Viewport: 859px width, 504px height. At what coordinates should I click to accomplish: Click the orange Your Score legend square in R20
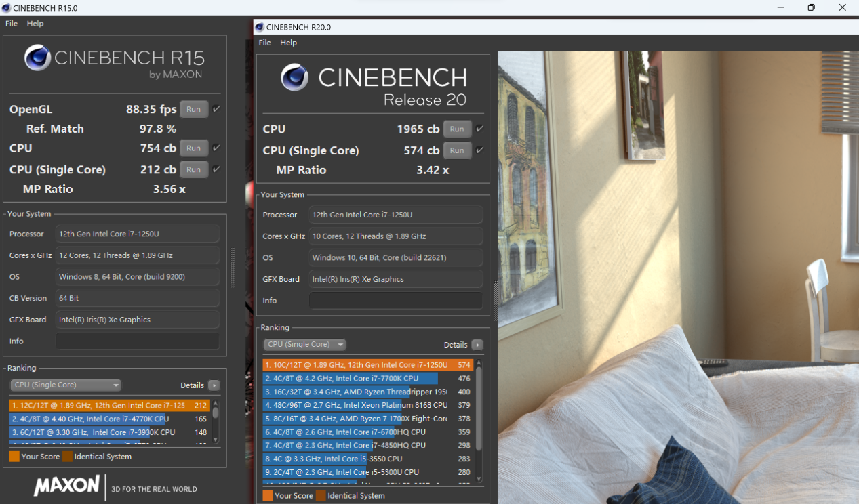(x=268, y=496)
